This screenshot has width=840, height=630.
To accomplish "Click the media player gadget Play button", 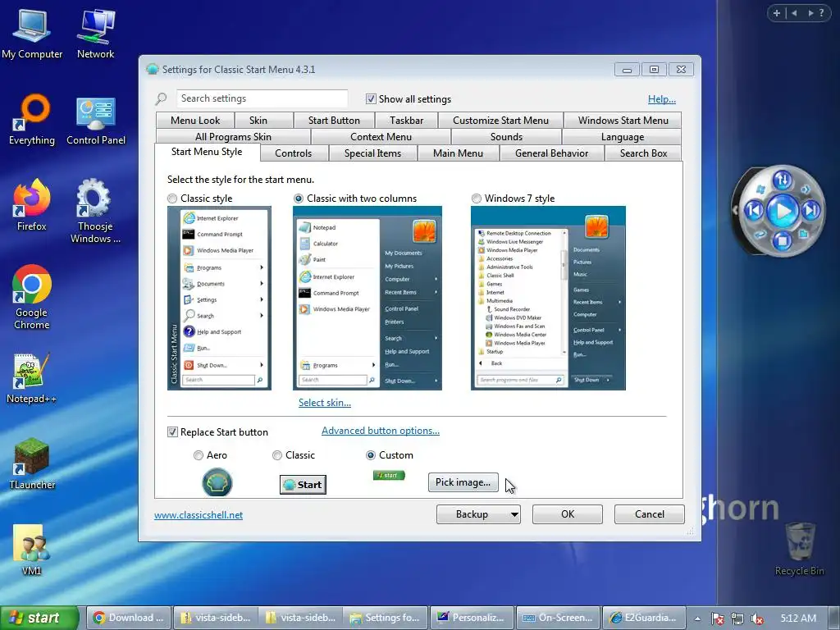I will pos(783,211).
